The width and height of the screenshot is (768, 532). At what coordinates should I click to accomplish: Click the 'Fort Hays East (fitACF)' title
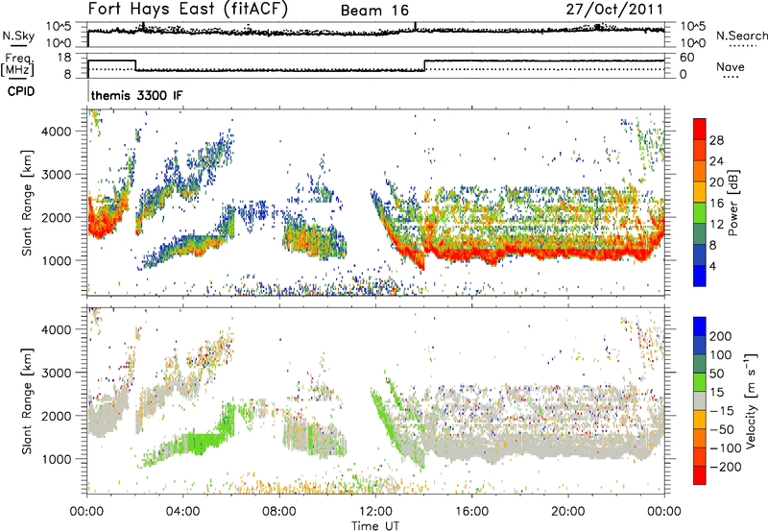(x=188, y=10)
